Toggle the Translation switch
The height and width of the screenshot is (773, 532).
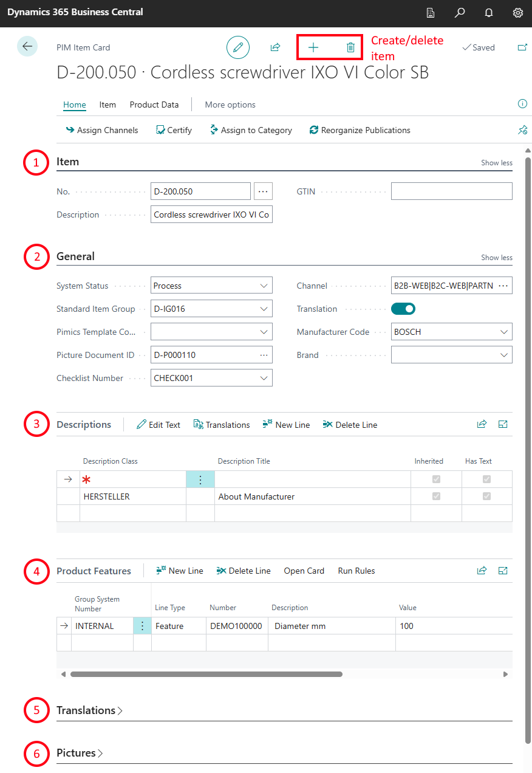click(x=403, y=309)
